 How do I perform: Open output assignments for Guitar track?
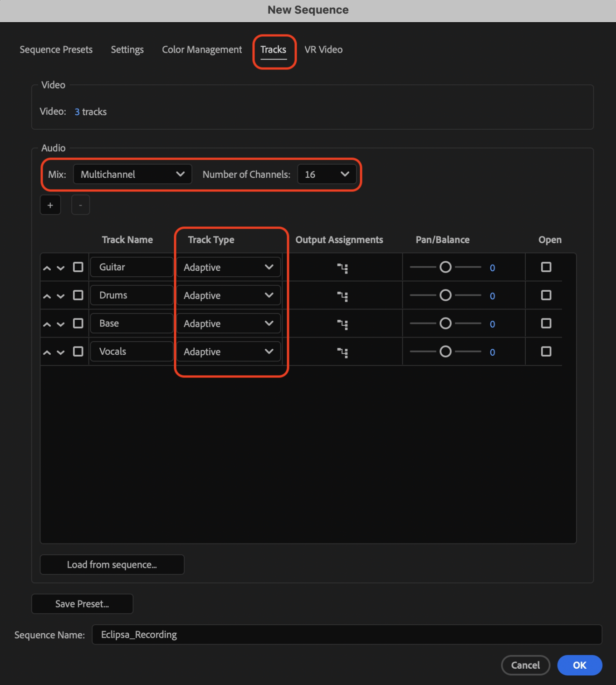[x=342, y=268]
